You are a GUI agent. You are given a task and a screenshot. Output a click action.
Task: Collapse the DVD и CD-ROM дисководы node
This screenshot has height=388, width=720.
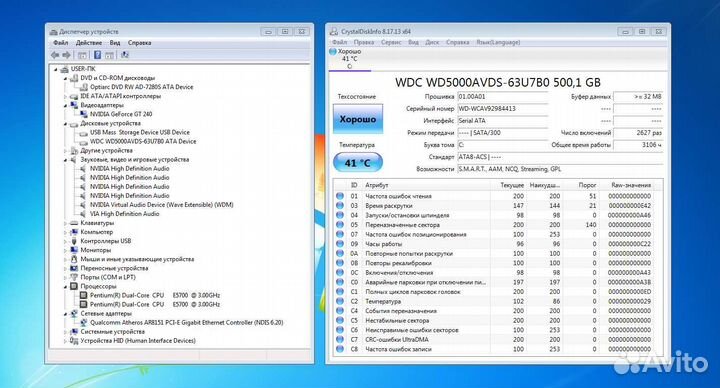click(65, 79)
